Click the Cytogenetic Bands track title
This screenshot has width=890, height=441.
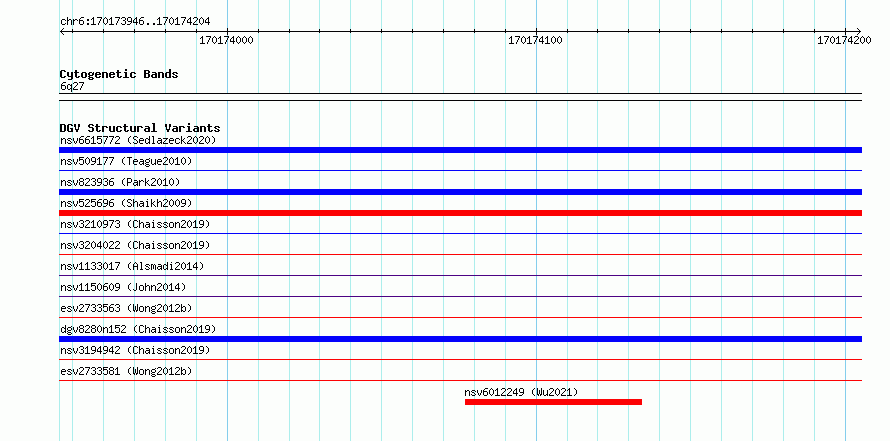[x=119, y=74]
